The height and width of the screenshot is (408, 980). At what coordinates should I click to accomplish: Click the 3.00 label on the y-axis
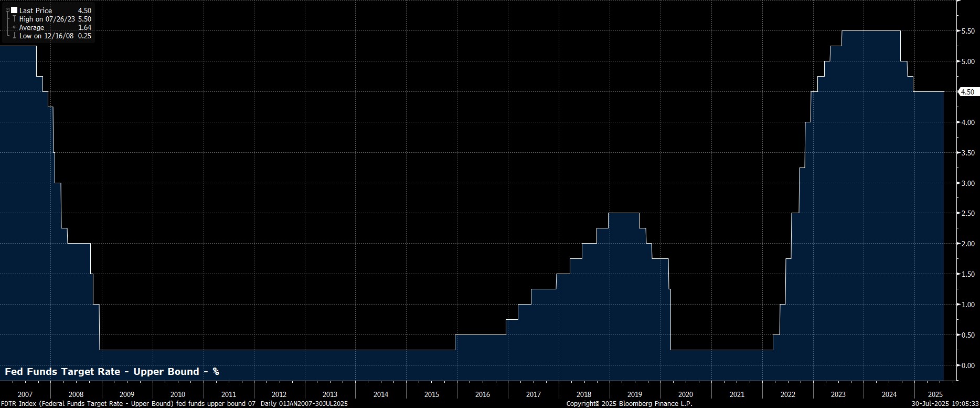point(967,183)
